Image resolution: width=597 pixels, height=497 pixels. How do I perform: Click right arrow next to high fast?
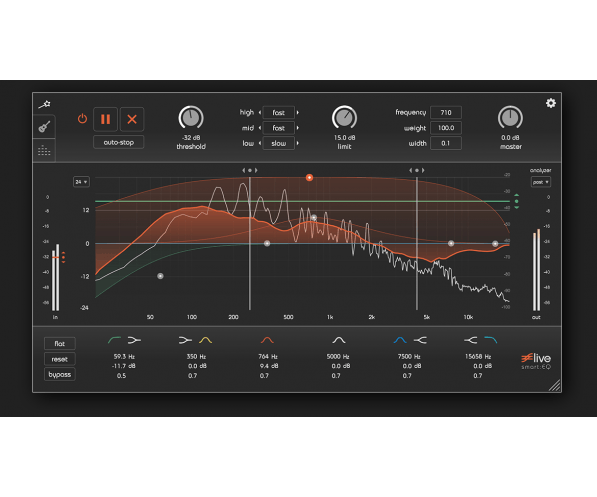[298, 113]
